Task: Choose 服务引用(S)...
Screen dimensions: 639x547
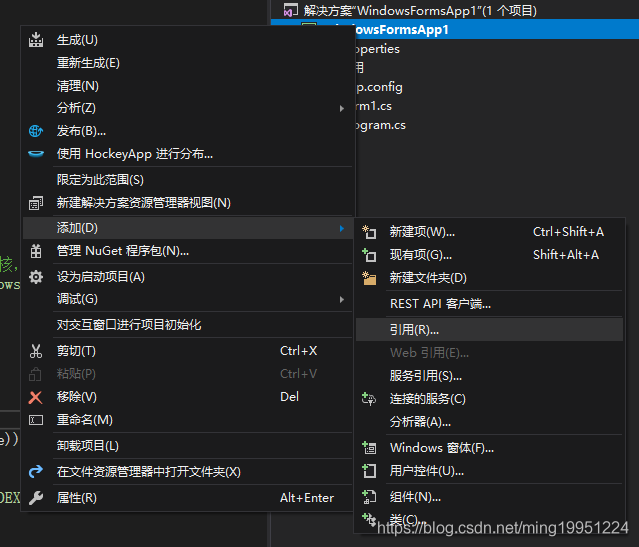Action: point(489,375)
